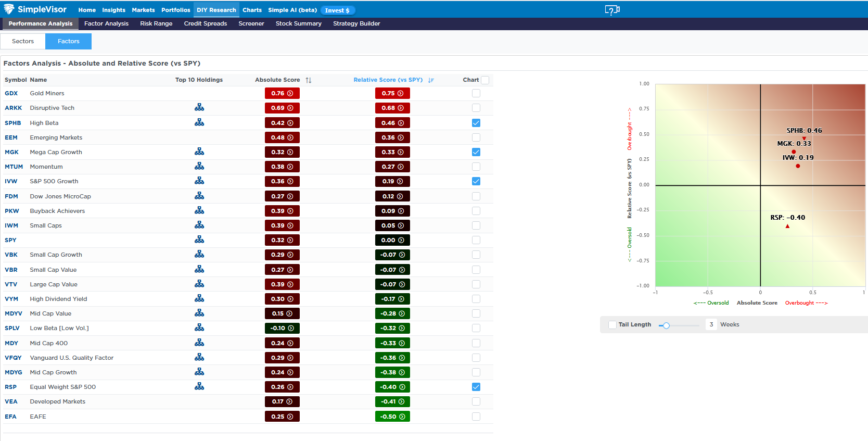
Task: Open the help chat icon in header
Action: (612, 10)
